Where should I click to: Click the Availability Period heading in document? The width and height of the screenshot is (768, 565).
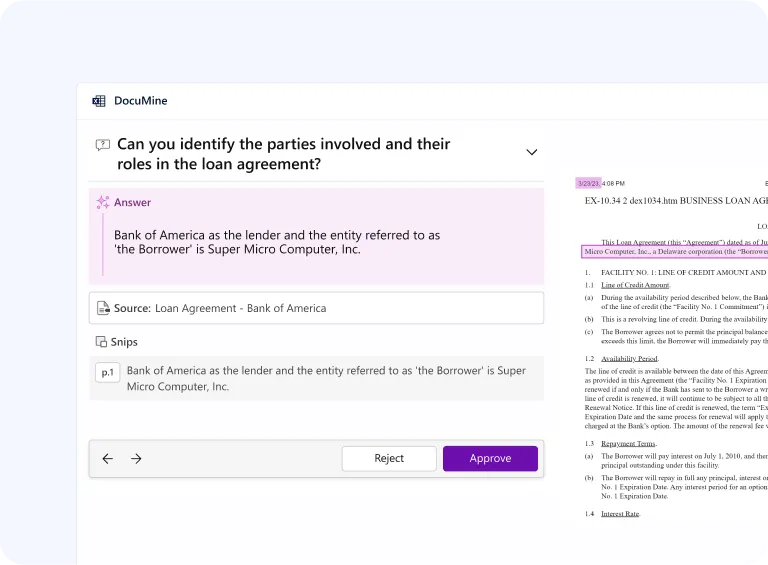(629, 358)
